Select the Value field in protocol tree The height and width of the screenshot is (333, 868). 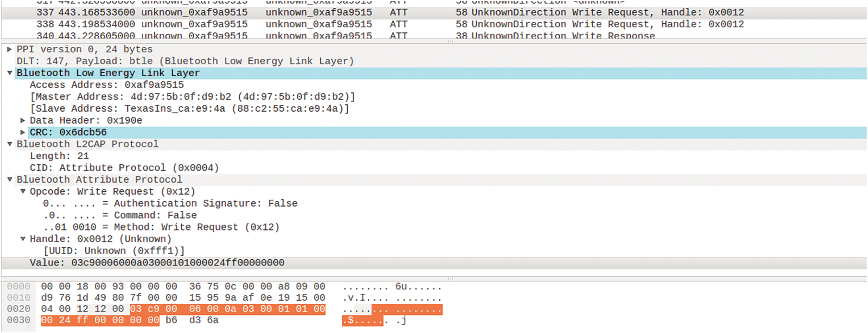tap(157, 263)
